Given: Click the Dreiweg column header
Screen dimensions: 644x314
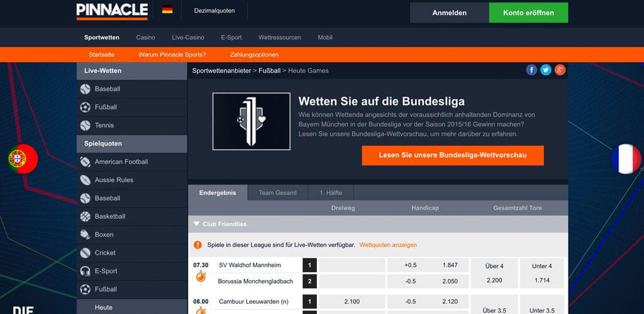Looking at the screenshot, I should click(x=343, y=208).
